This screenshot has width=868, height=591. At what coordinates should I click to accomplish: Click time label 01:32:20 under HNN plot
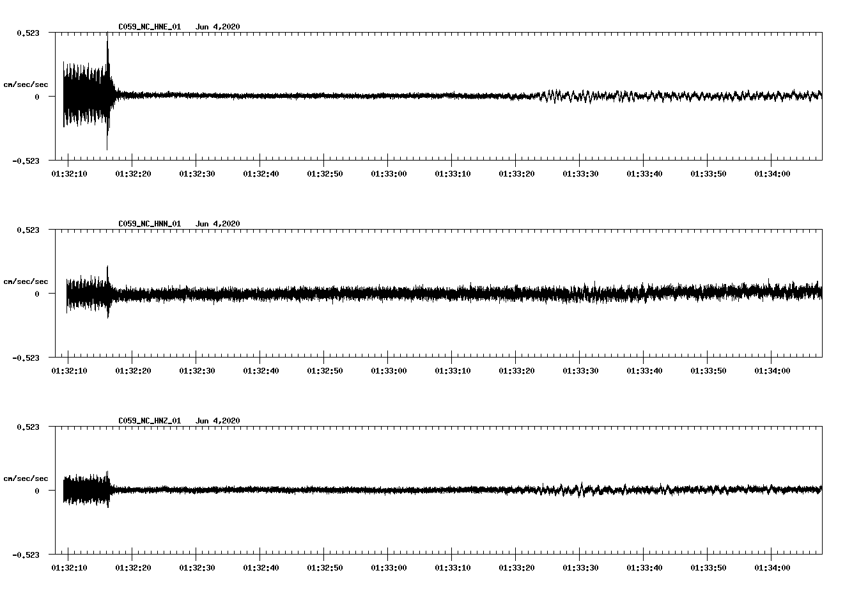tap(133, 371)
